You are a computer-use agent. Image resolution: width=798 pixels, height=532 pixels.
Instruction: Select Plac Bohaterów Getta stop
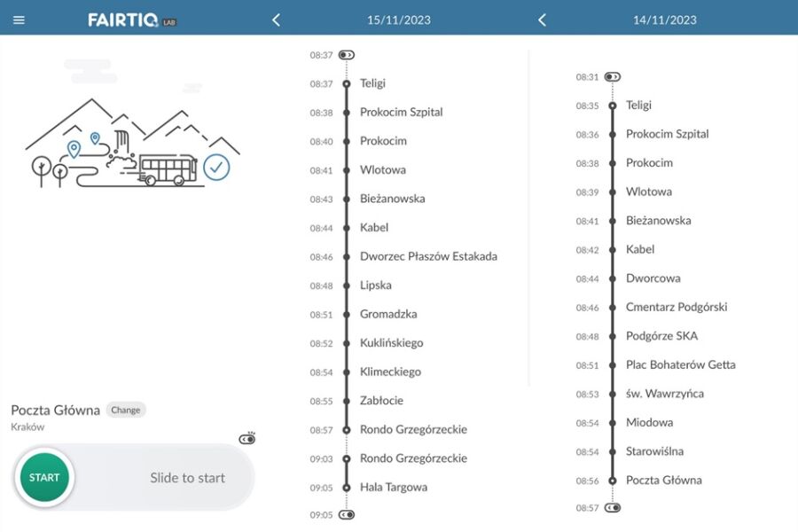tap(680, 364)
